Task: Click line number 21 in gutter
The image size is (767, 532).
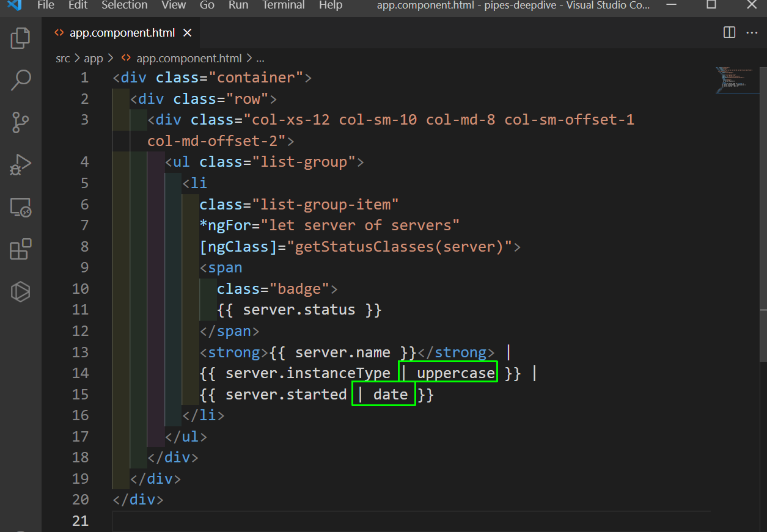Action: [x=80, y=520]
